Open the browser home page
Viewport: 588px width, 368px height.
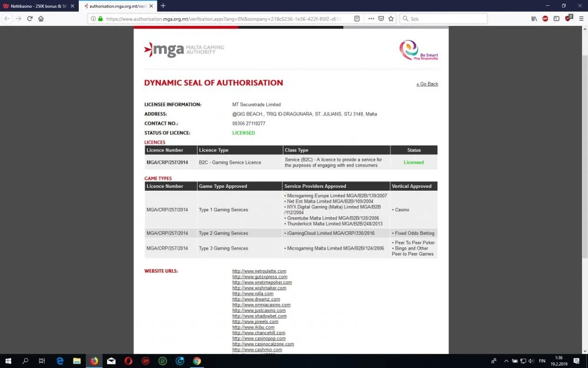(x=41, y=18)
